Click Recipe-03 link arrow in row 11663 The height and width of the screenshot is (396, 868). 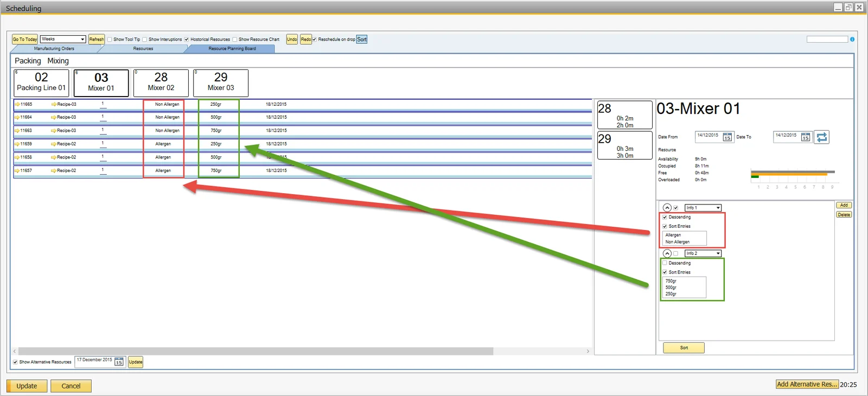click(54, 131)
